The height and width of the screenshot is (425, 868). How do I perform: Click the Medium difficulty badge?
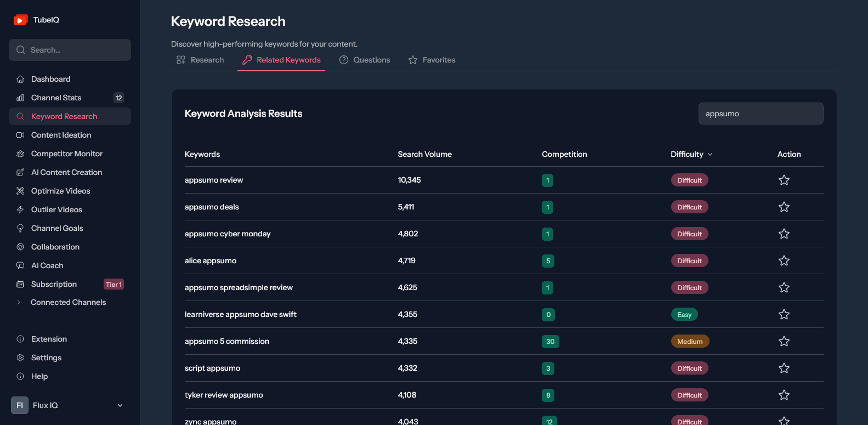(690, 341)
